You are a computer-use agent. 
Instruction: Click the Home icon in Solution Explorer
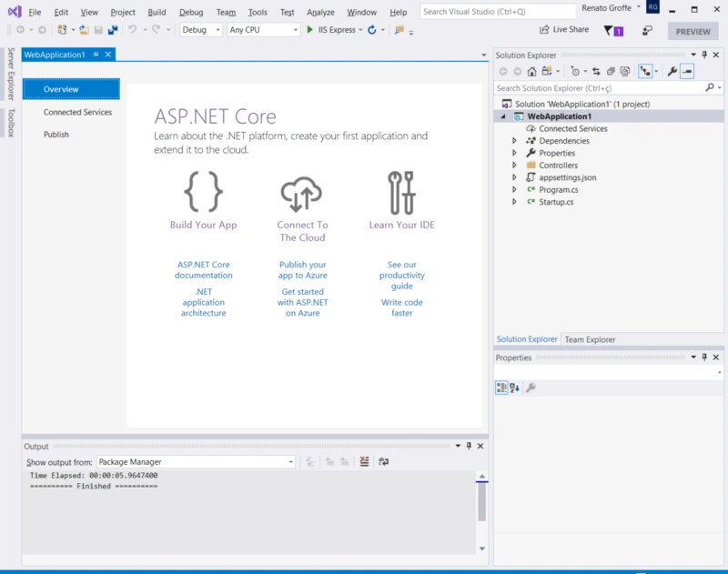coord(531,72)
